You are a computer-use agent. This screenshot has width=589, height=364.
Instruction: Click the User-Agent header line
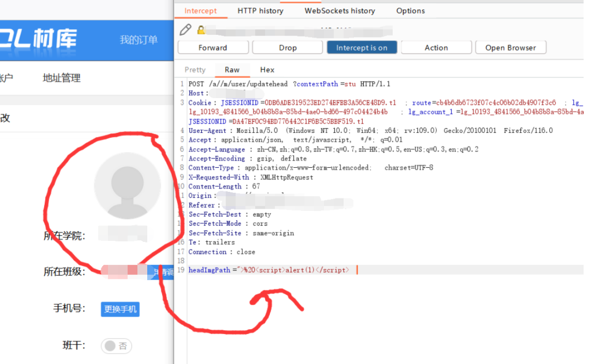(x=370, y=131)
